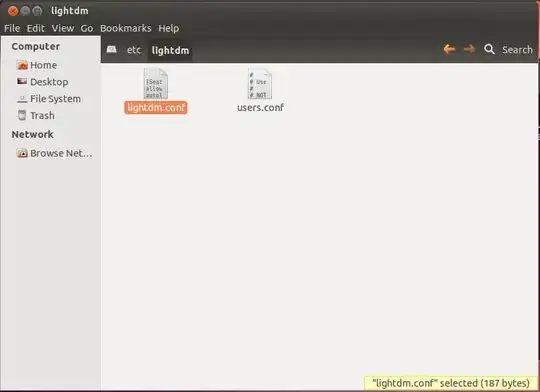
Task: Click the Search label button
Action: pos(517,50)
